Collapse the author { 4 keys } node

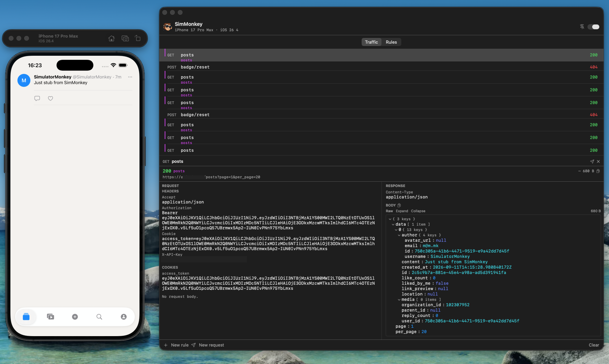399,235
